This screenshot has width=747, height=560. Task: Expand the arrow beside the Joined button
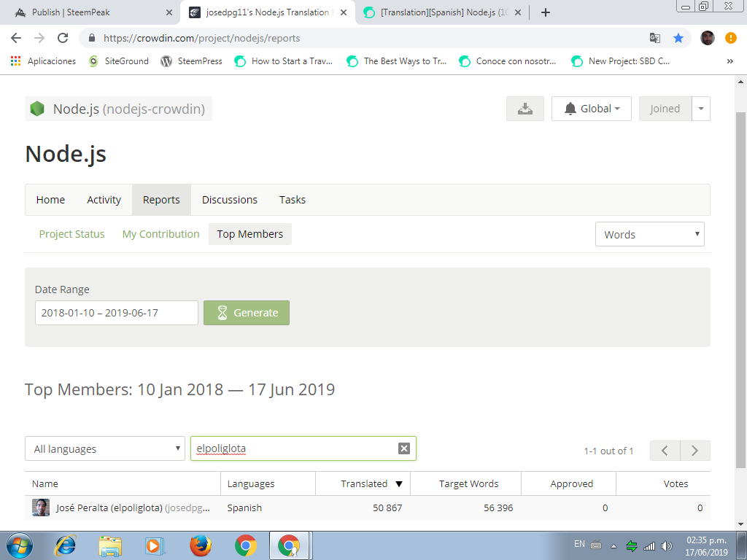point(700,109)
